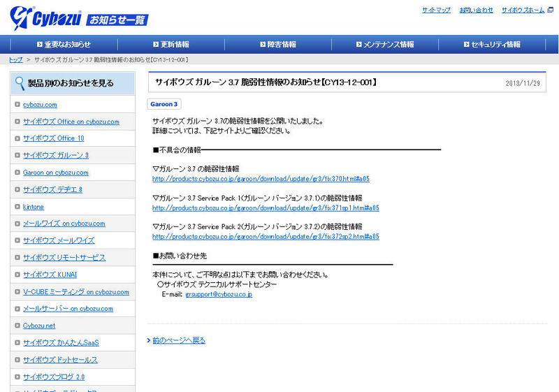The image size is (559, 392).
Task: Select サイボウズ ガルーン 3 in sidebar
Action: [x=56, y=155]
